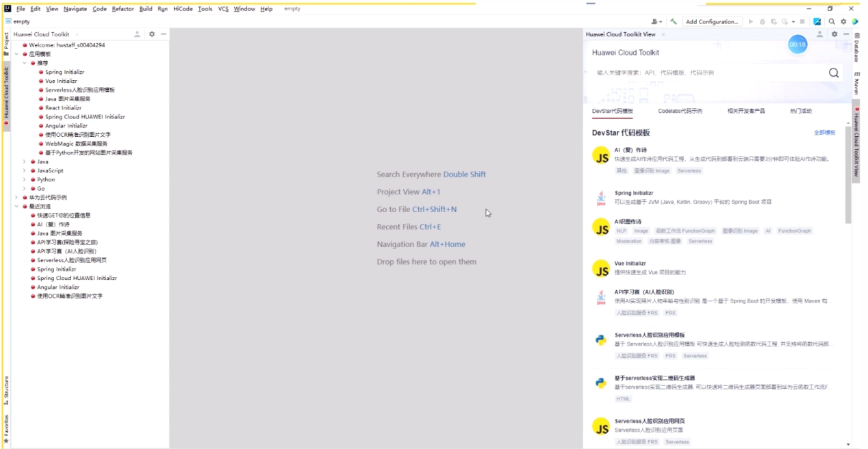Open the Add Configuration dropdown
Image resolution: width=868 pixels, height=449 pixels.
[712, 21]
